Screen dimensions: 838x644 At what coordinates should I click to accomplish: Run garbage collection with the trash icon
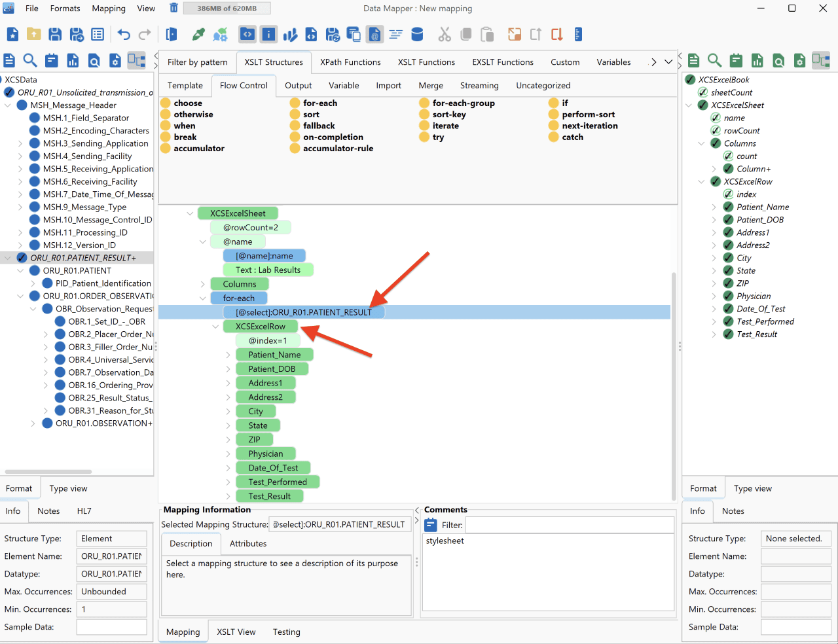click(x=173, y=9)
